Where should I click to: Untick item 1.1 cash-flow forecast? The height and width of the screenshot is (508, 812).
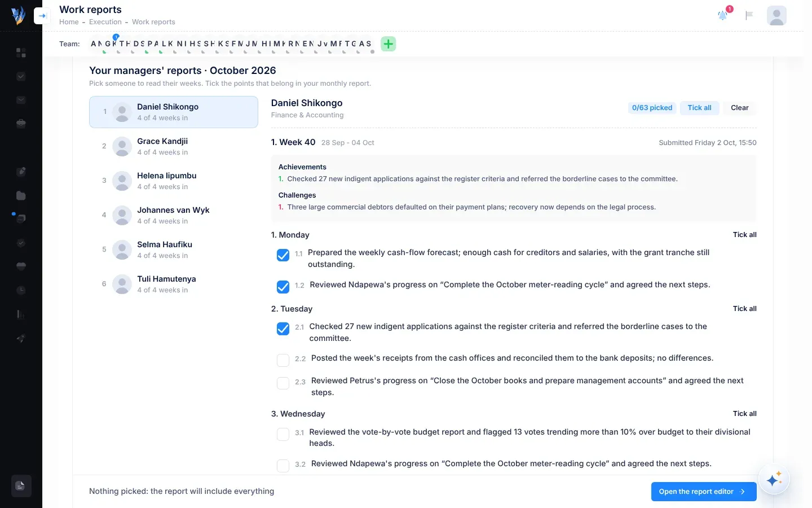283,255
